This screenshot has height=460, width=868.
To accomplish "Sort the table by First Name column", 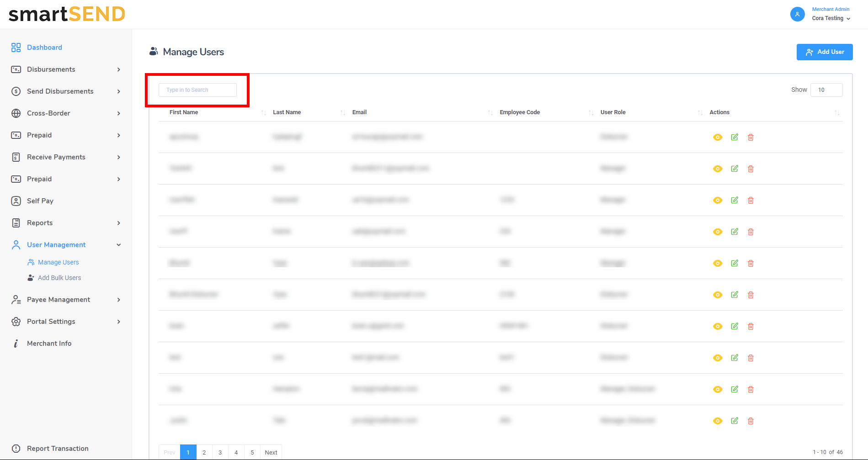I will tap(263, 113).
